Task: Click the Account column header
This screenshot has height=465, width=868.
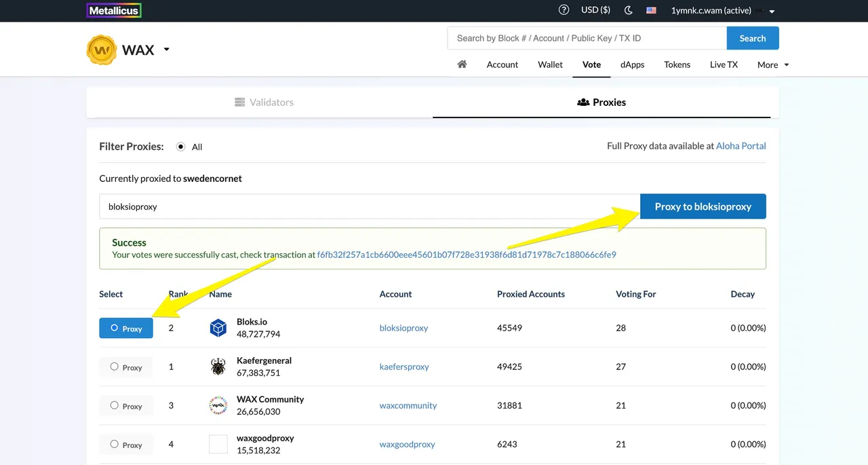Action: tap(395, 294)
